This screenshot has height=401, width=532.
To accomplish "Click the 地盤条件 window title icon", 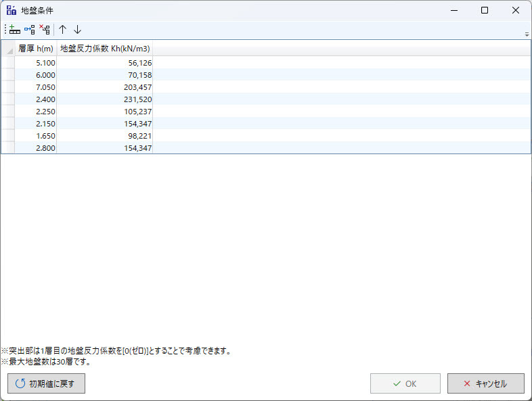I will 12,11.
